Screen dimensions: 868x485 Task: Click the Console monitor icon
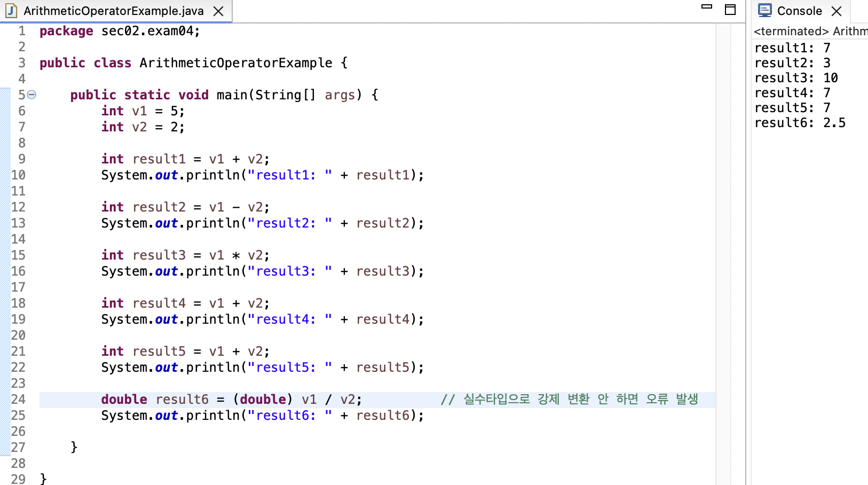pos(765,11)
